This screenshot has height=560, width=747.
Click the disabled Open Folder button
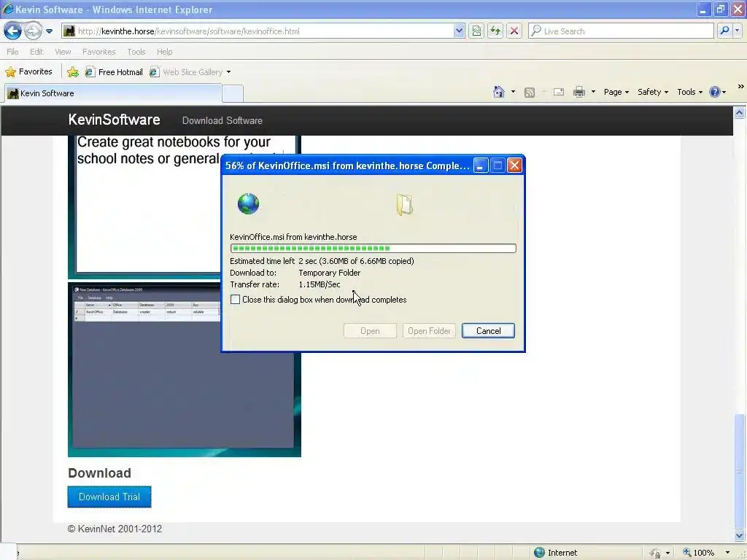pyautogui.click(x=429, y=331)
